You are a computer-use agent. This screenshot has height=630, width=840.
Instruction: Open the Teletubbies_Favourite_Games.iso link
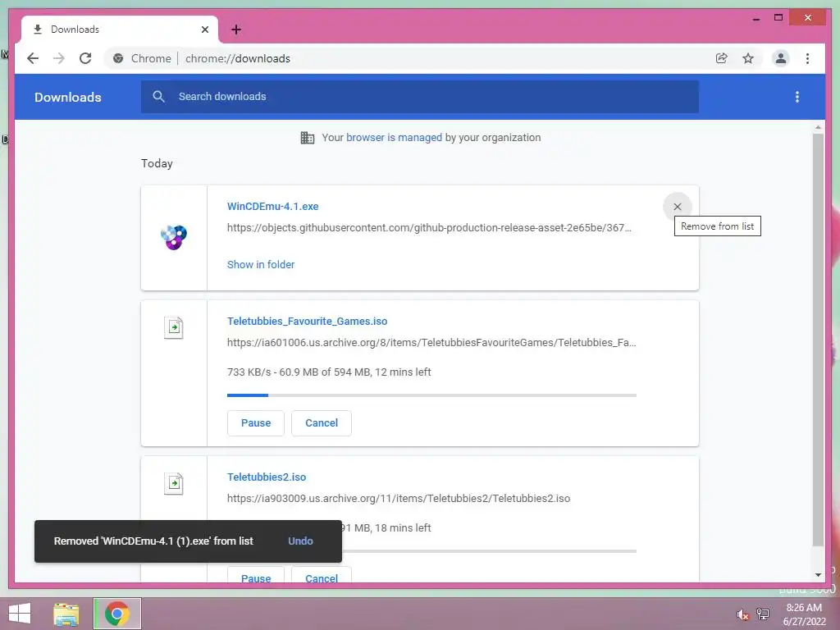click(x=307, y=322)
